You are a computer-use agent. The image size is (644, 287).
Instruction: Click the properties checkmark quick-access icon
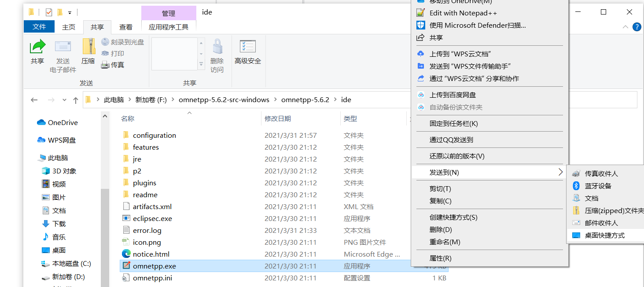click(48, 12)
